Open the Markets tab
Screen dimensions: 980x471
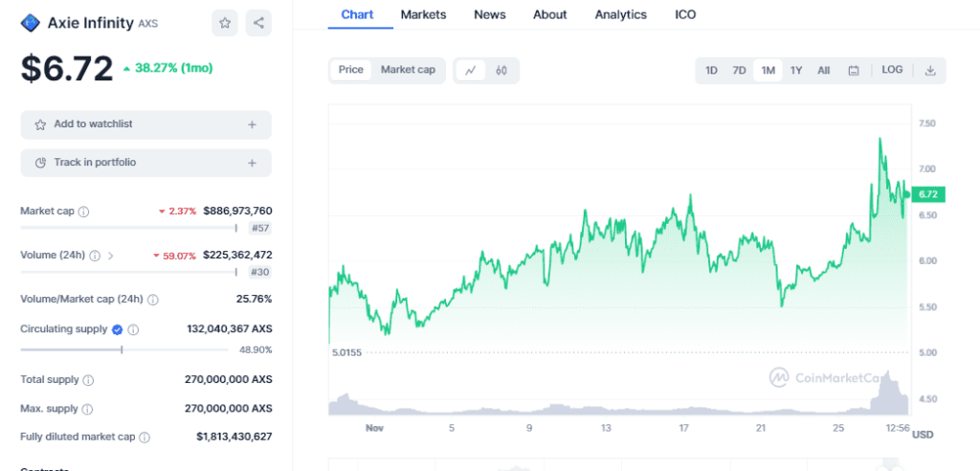(x=424, y=14)
